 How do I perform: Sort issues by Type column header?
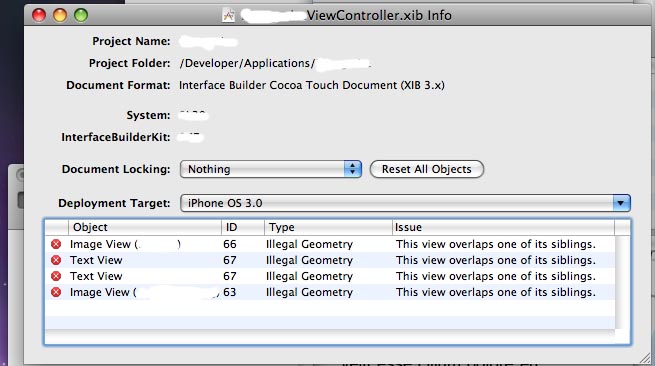[x=328, y=227]
